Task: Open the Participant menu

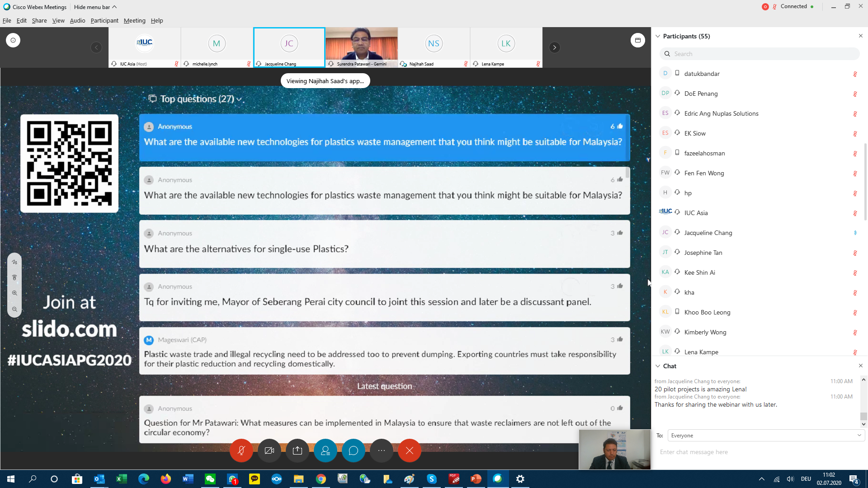Action: click(x=104, y=21)
